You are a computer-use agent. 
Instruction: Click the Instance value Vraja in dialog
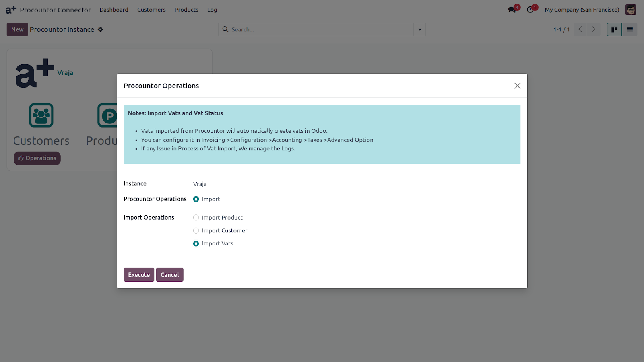pyautogui.click(x=200, y=184)
